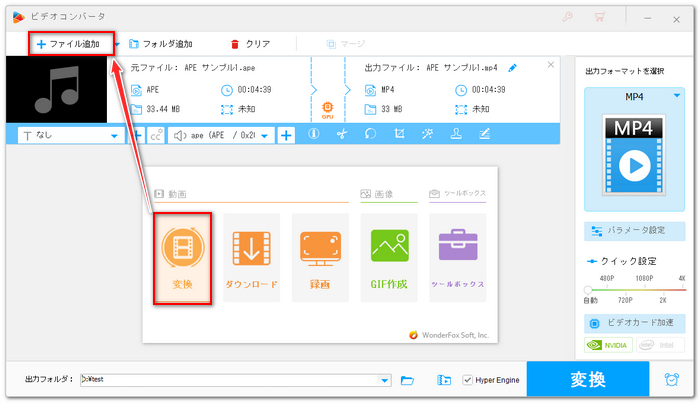Click the output folder path field

[229, 380]
